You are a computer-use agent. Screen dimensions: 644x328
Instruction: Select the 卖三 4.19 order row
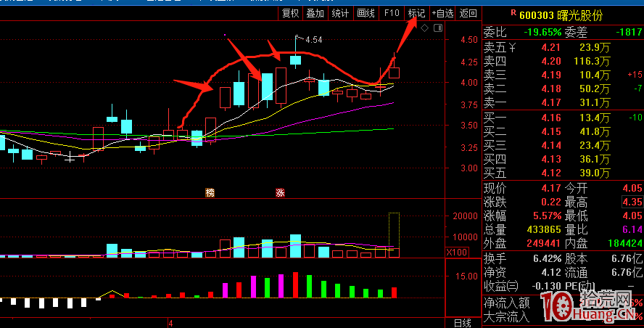pyautogui.click(x=563, y=75)
